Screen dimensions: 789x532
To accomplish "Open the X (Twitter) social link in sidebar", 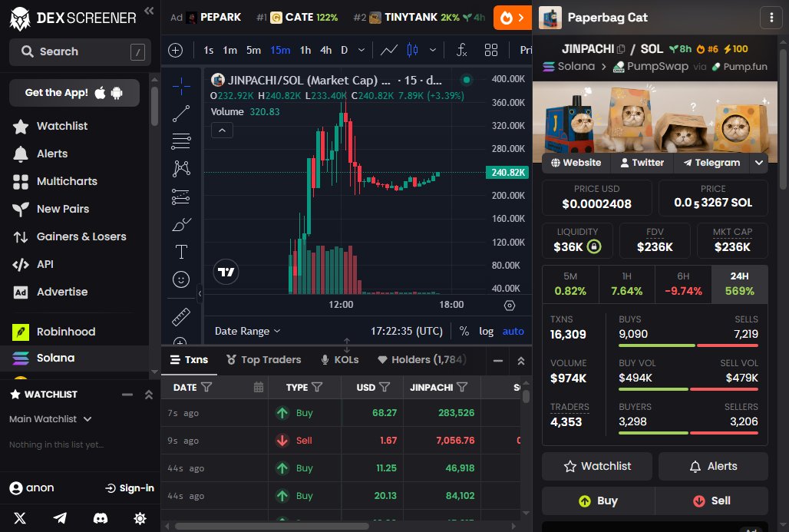I will [x=20, y=518].
